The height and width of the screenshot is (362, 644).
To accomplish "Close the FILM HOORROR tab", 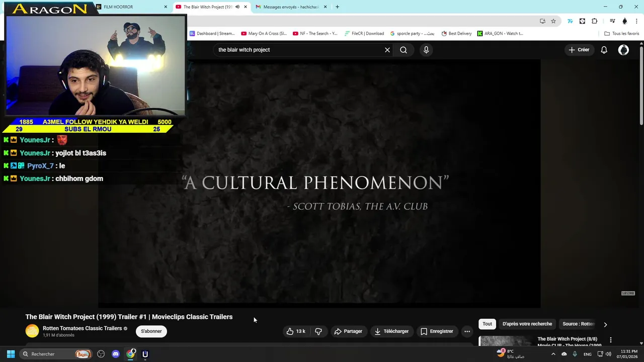I will (x=166, y=7).
